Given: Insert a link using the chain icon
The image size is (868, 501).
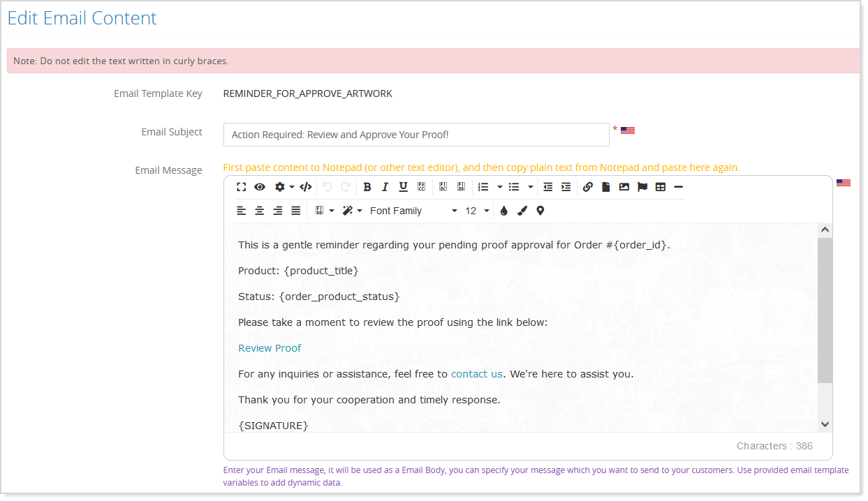Looking at the screenshot, I should 587,187.
